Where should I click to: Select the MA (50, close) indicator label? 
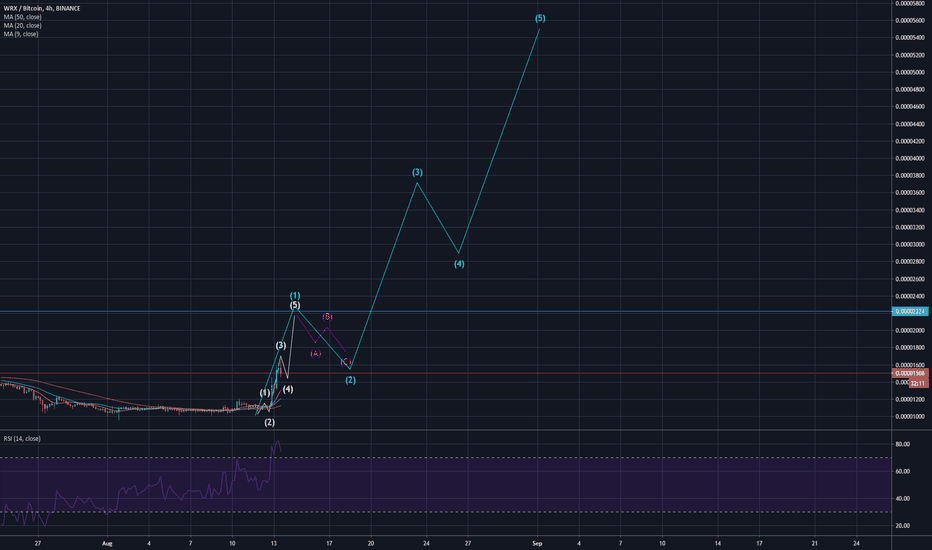click(23, 17)
